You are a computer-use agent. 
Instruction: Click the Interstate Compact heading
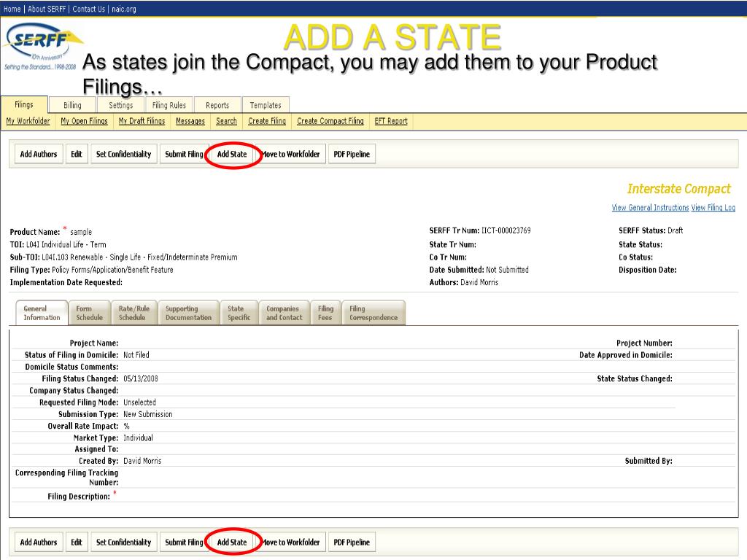click(679, 189)
